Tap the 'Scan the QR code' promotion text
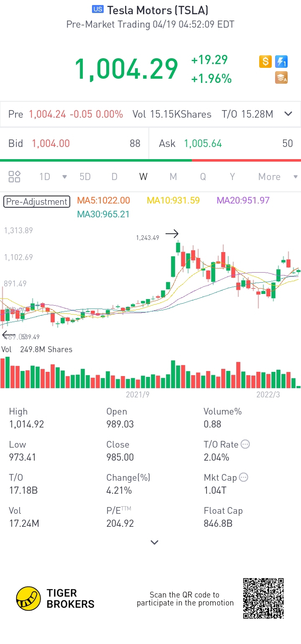 point(185,599)
